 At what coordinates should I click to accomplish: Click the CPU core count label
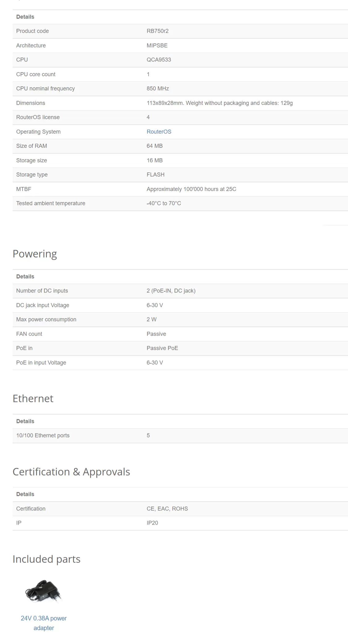pyautogui.click(x=36, y=74)
